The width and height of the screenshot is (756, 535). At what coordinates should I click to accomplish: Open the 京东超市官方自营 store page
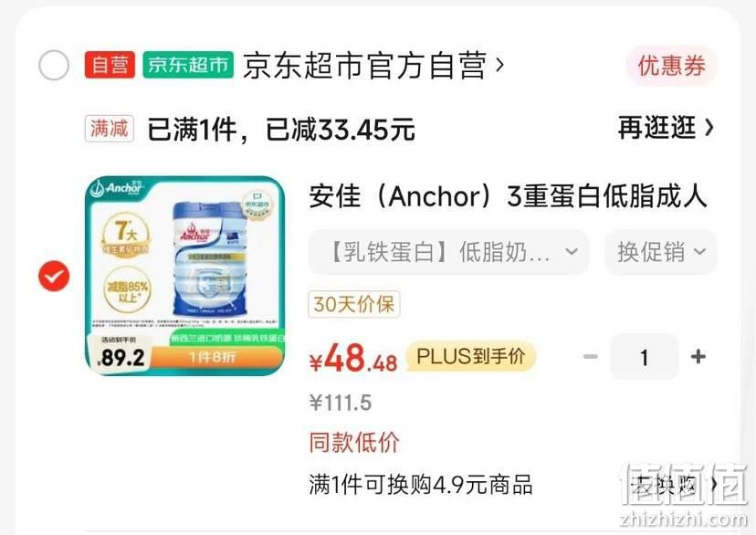tap(373, 65)
